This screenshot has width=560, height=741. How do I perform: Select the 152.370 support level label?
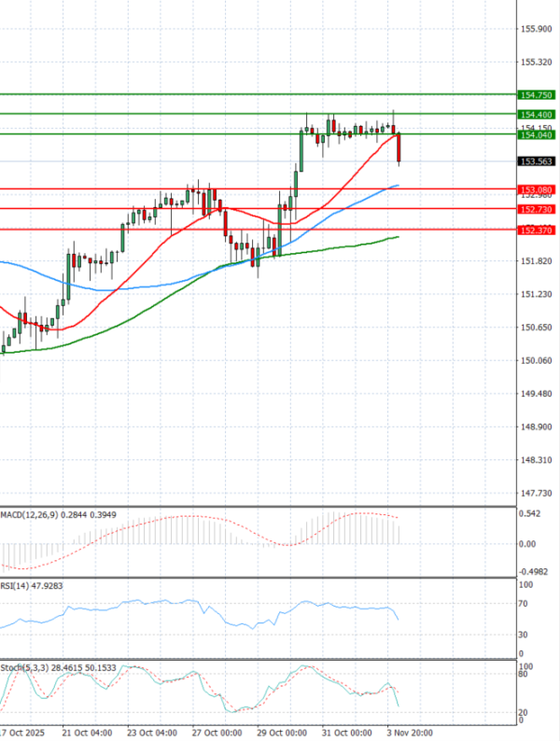(535, 230)
